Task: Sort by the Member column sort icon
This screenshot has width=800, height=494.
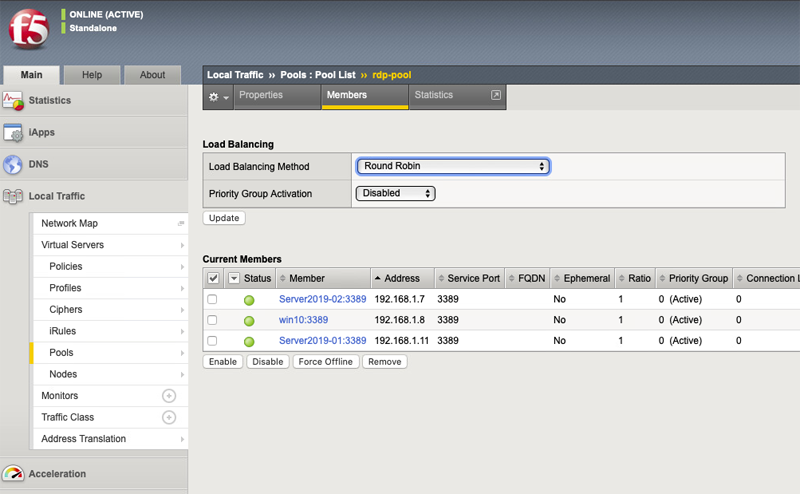Action: pyautogui.click(x=283, y=278)
